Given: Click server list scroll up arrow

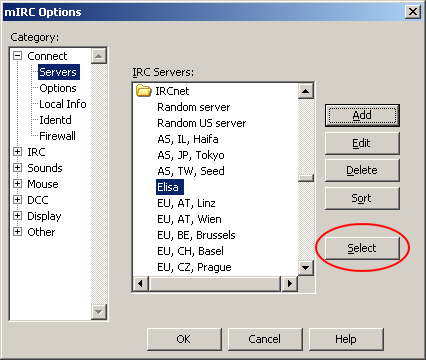Looking at the screenshot, I should point(306,91).
